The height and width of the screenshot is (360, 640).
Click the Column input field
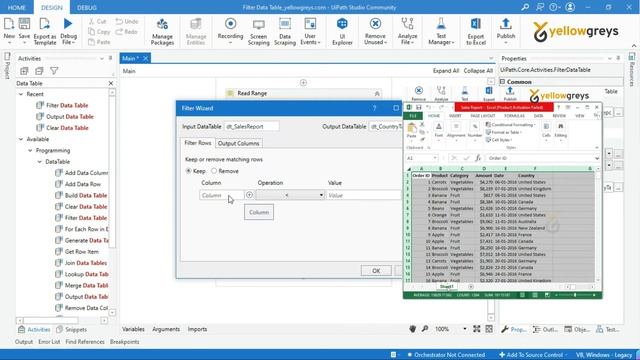pyautogui.click(x=222, y=195)
